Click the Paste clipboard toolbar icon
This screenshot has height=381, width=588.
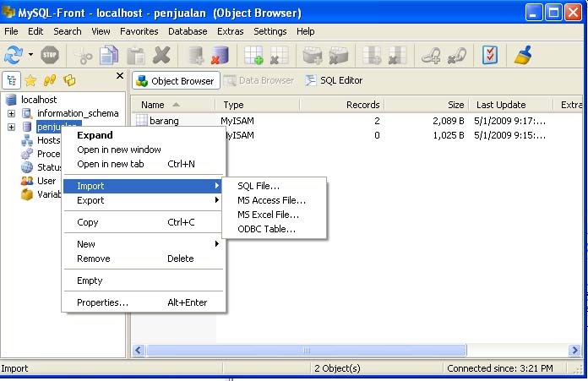(x=136, y=57)
